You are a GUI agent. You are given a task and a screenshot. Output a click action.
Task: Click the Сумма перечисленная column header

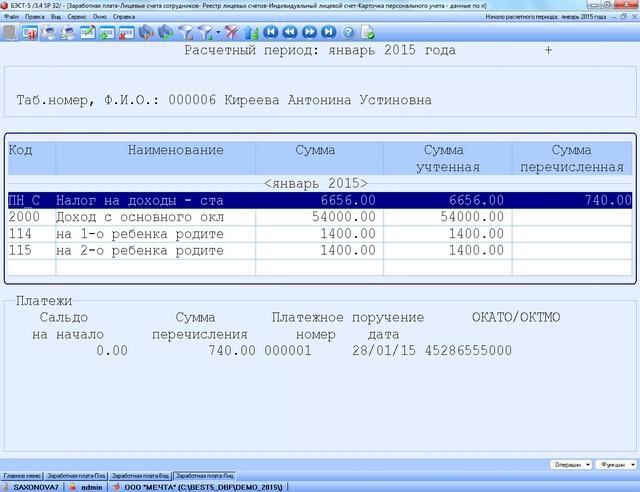click(x=572, y=158)
